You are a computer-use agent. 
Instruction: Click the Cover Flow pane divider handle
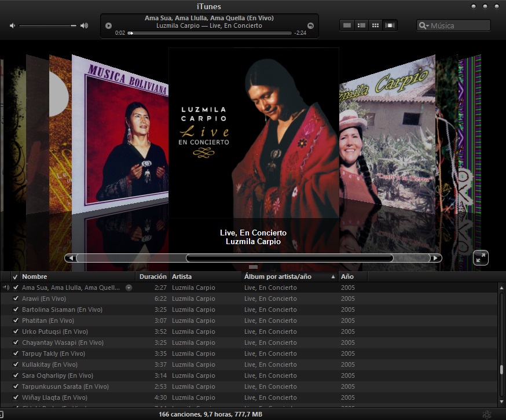tap(254, 267)
